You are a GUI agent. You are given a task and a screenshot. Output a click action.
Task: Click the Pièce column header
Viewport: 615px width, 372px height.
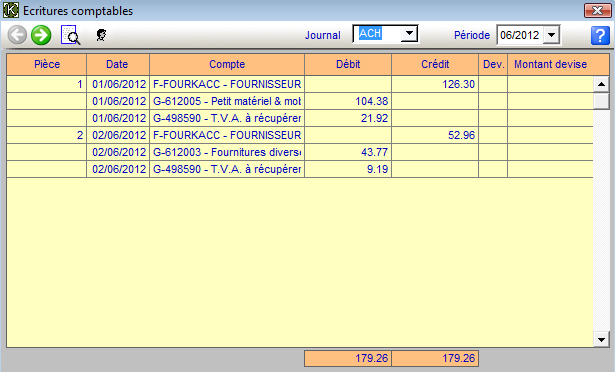(x=47, y=64)
